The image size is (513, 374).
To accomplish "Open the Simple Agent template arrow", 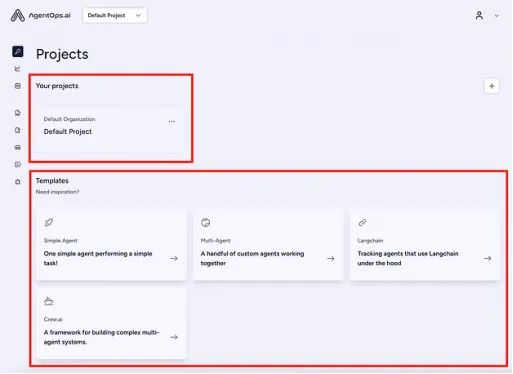I will tap(174, 258).
